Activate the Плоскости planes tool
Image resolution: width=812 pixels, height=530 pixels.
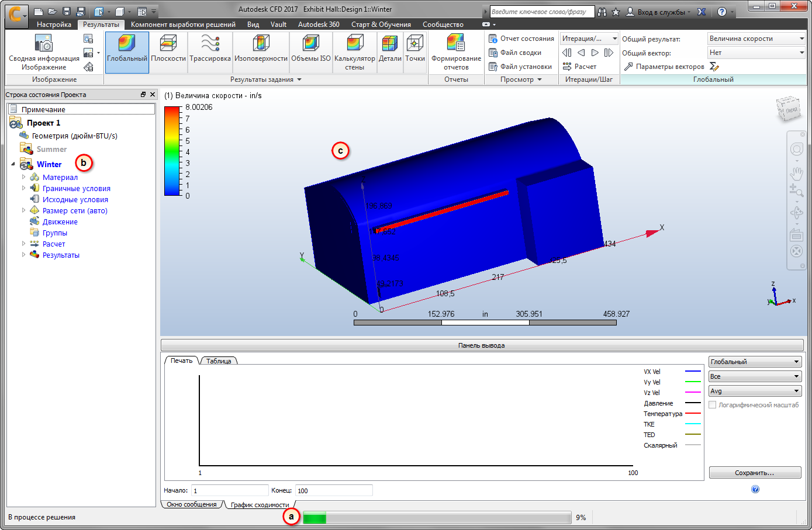coord(168,51)
